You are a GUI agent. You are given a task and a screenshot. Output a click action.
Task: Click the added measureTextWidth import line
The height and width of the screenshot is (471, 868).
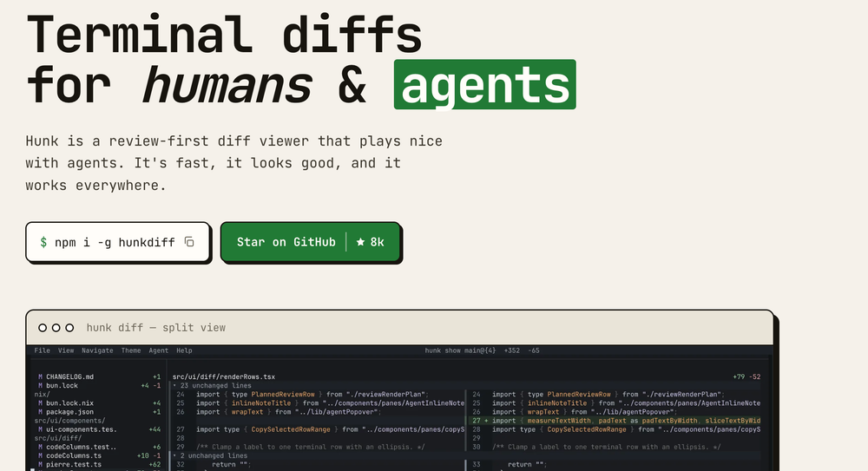pos(615,421)
